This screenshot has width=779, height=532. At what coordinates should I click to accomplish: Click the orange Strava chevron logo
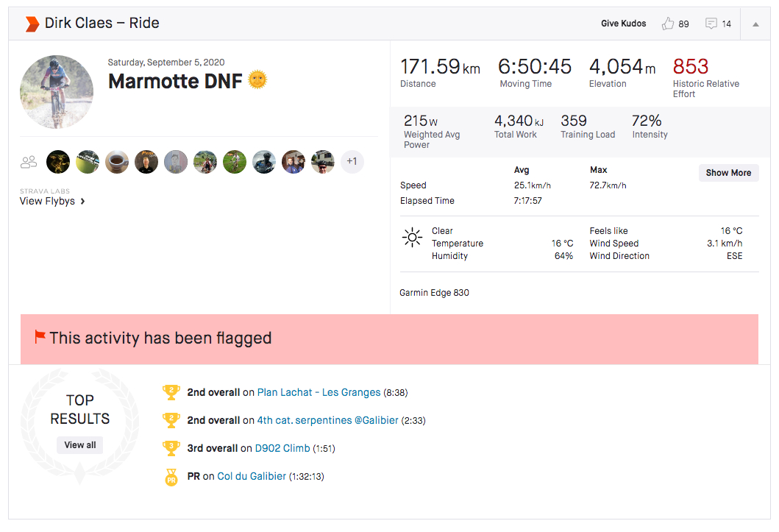tap(32, 24)
